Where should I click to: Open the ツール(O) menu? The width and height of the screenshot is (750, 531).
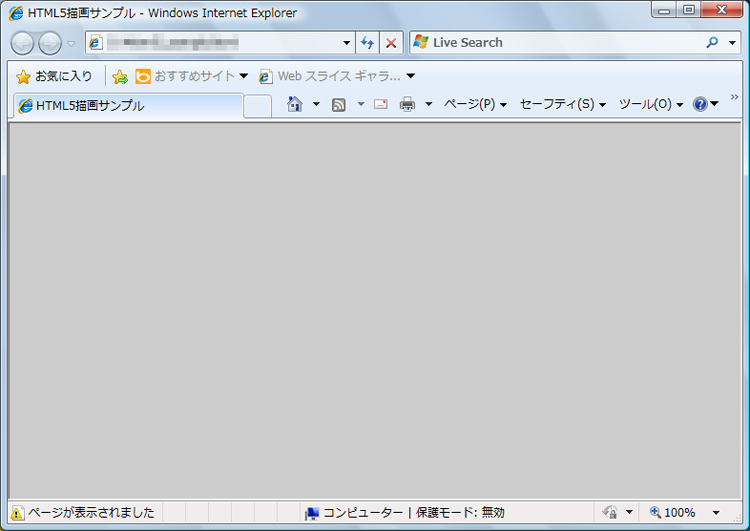pos(651,104)
